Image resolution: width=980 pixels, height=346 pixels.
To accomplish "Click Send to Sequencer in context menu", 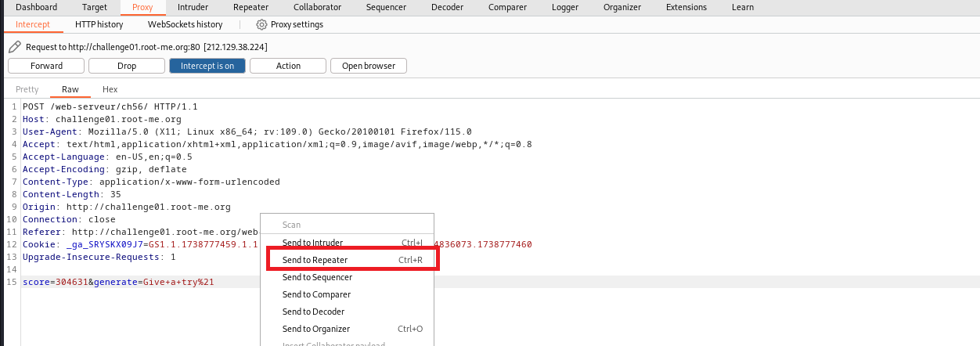I will (x=317, y=277).
